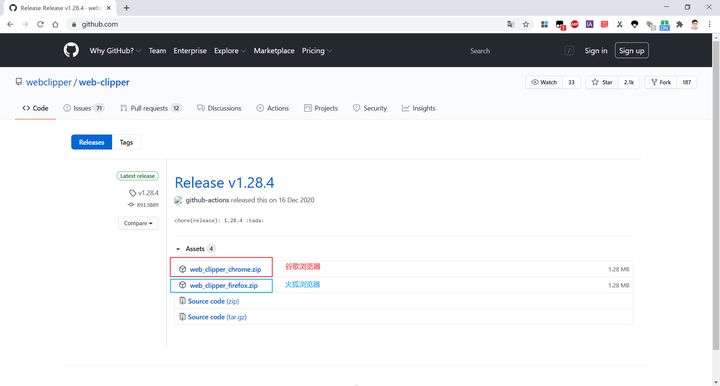Expand the Why GitHub? menu

pos(115,51)
